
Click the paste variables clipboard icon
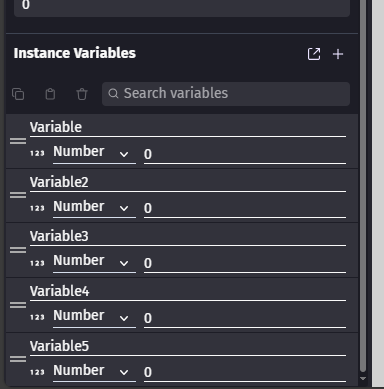click(x=50, y=94)
